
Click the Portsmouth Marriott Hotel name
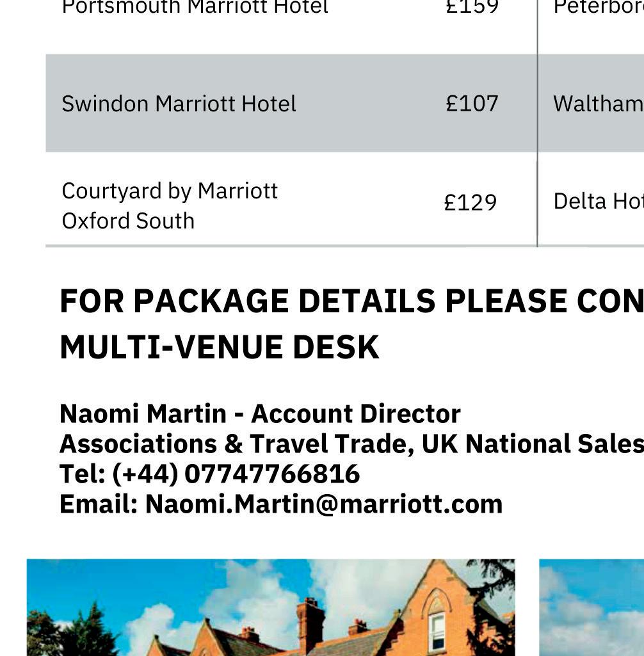click(195, 8)
